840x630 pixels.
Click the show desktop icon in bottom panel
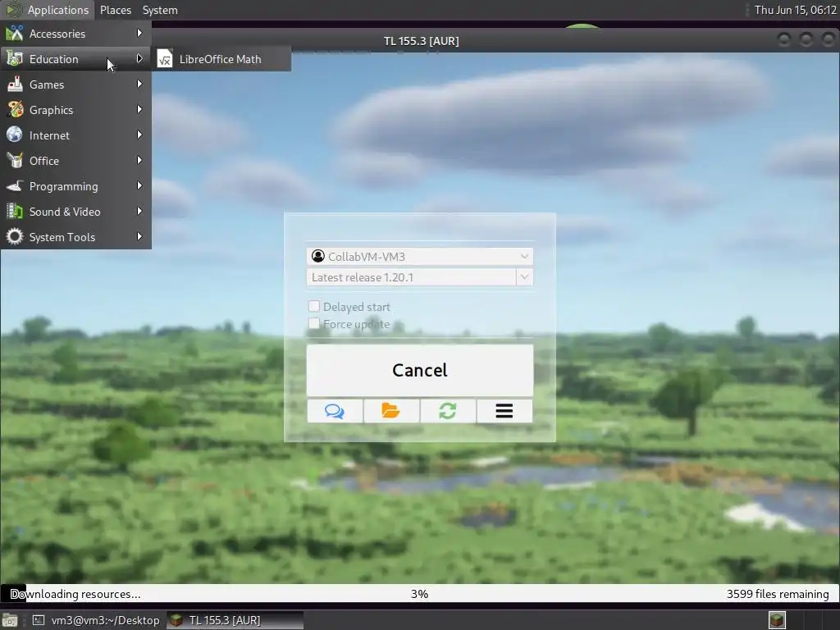click(10, 620)
